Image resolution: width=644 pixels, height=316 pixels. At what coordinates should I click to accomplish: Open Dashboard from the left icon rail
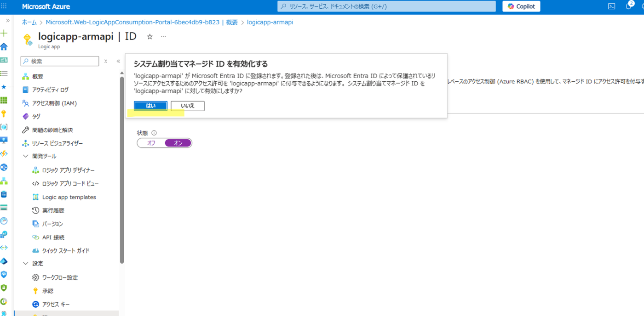[x=4, y=60]
